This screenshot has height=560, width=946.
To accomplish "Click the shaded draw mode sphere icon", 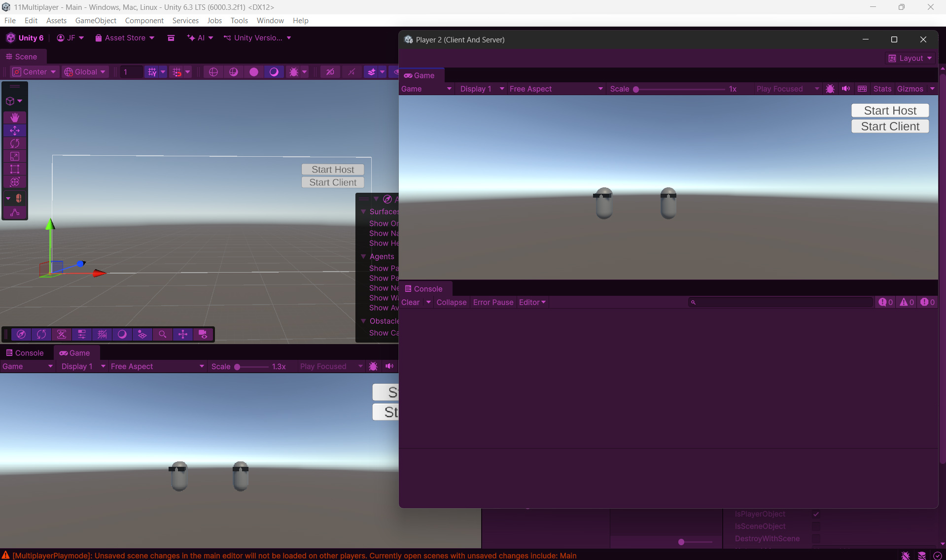I will coord(253,72).
